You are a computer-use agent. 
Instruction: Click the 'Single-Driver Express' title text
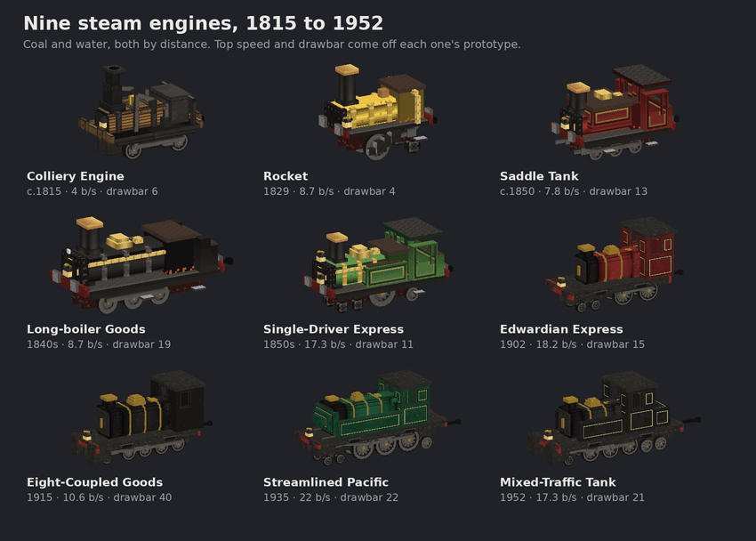click(334, 329)
